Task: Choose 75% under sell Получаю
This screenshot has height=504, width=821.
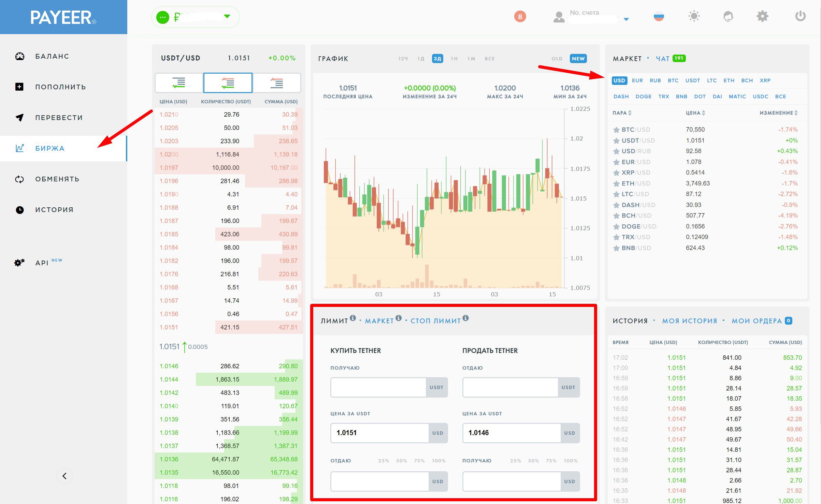Action: (551, 461)
